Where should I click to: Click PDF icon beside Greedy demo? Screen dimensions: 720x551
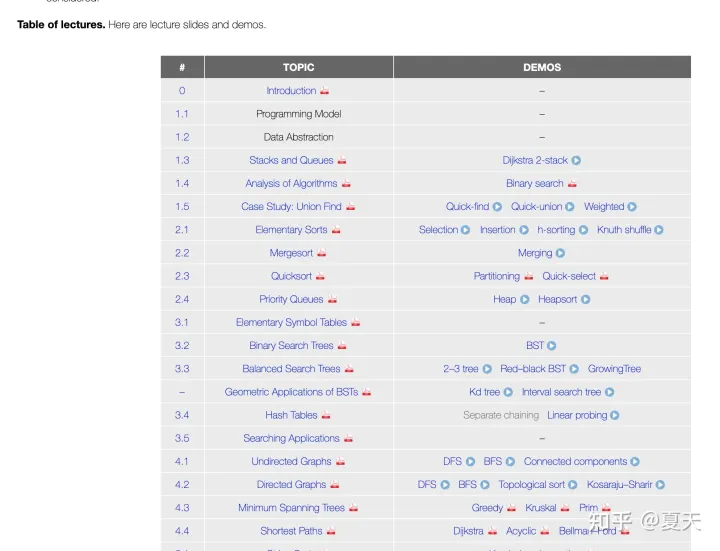click(x=511, y=507)
